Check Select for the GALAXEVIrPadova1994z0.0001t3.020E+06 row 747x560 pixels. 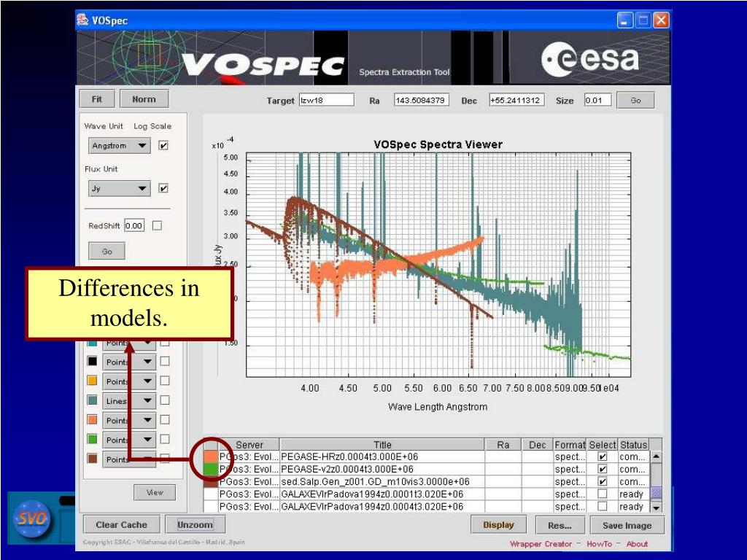[x=603, y=494]
